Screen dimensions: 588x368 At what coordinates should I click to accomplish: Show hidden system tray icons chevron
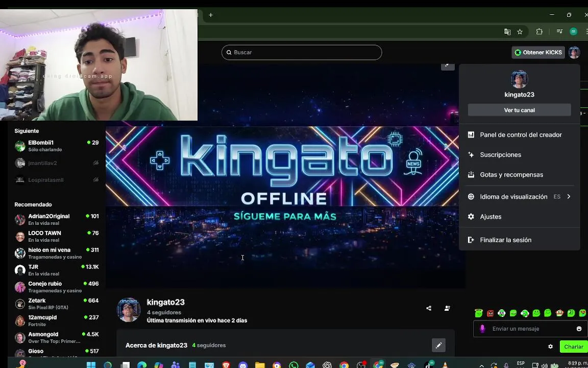click(481, 366)
